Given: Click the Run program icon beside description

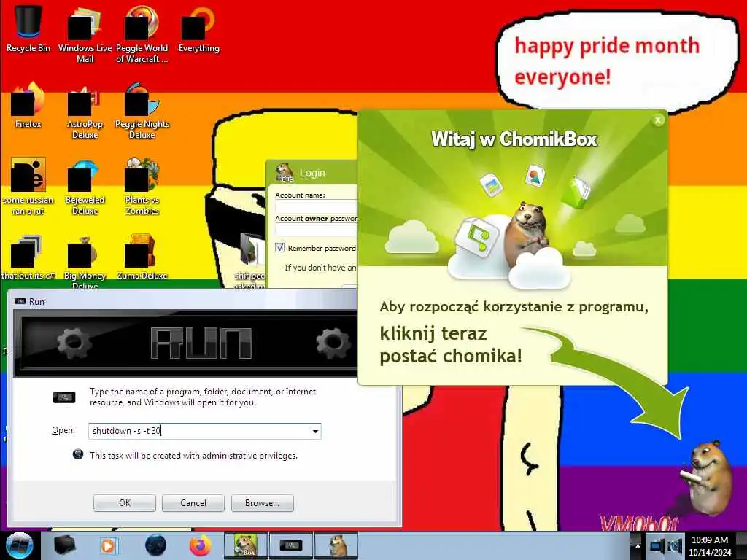Looking at the screenshot, I should [64, 397].
